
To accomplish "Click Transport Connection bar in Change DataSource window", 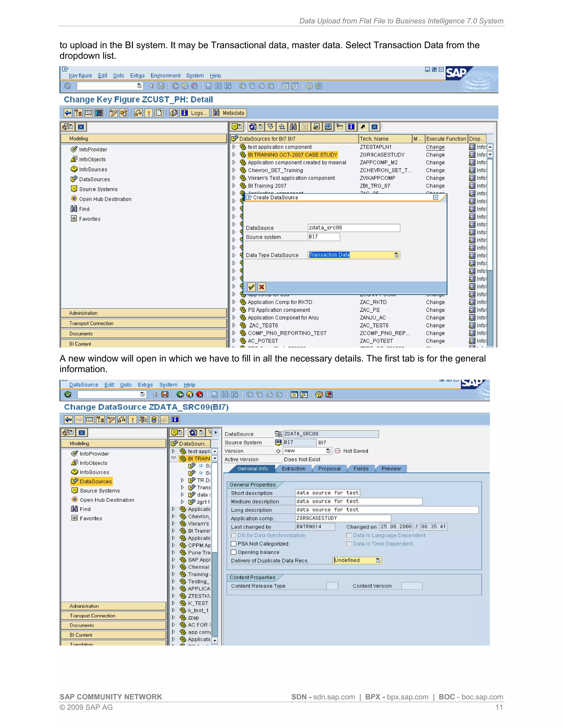I will click(114, 616).
